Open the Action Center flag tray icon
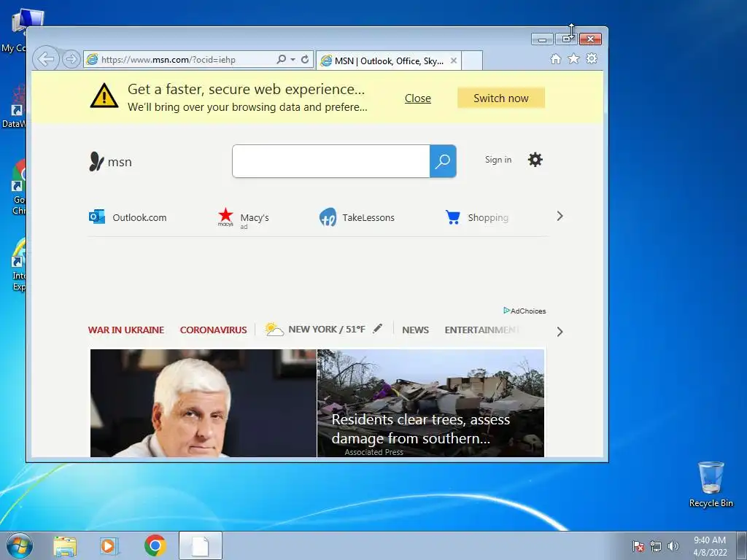 pyautogui.click(x=638, y=546)
